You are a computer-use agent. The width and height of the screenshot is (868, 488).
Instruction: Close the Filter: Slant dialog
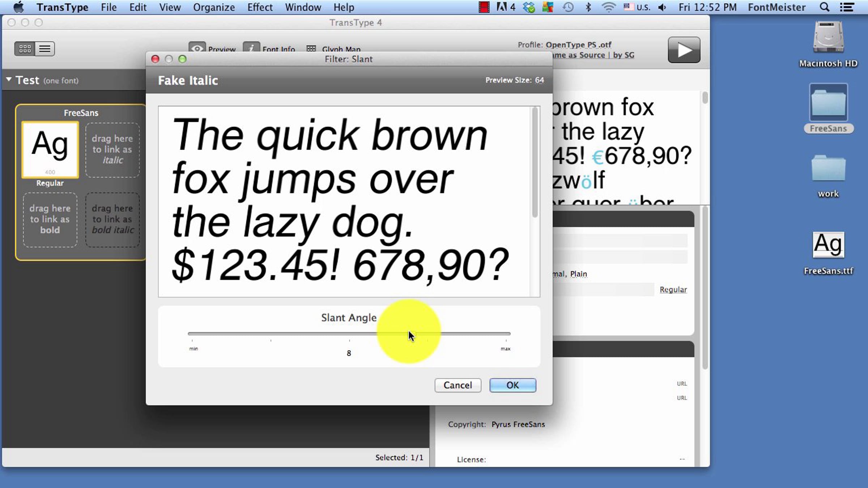155,59
